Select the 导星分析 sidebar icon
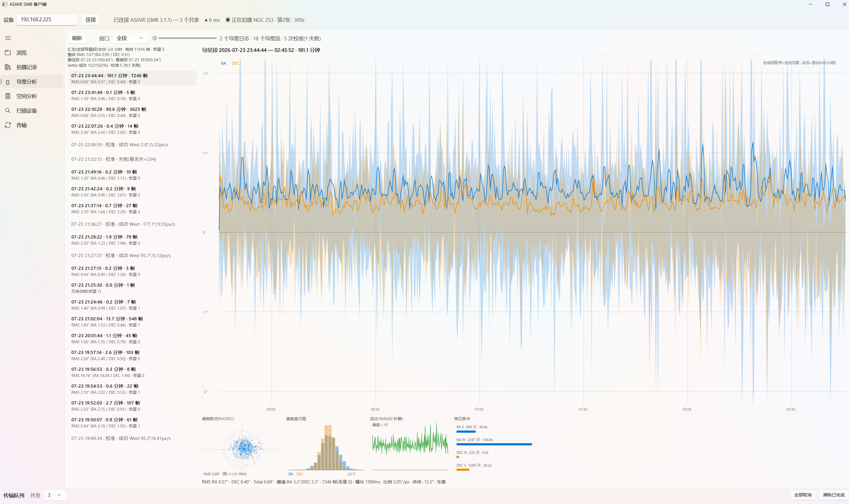849x504 pixels. [x=8, y=82]
